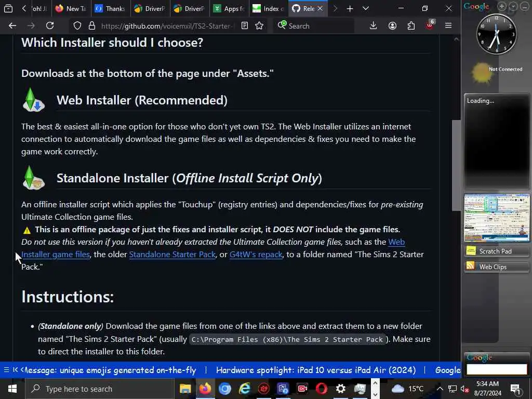Click the analog clock gadget
This screenshot has width=532, height=399.
tap(496, 34)
